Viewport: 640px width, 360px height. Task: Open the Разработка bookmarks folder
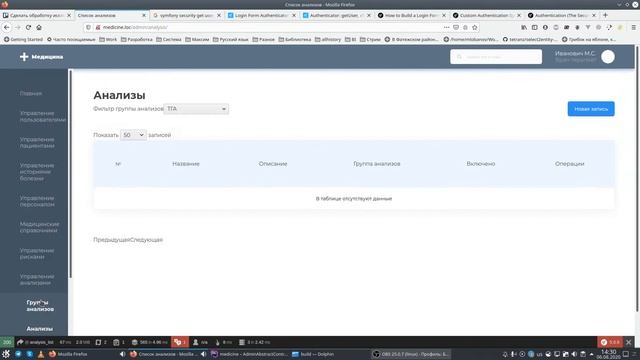136,40
